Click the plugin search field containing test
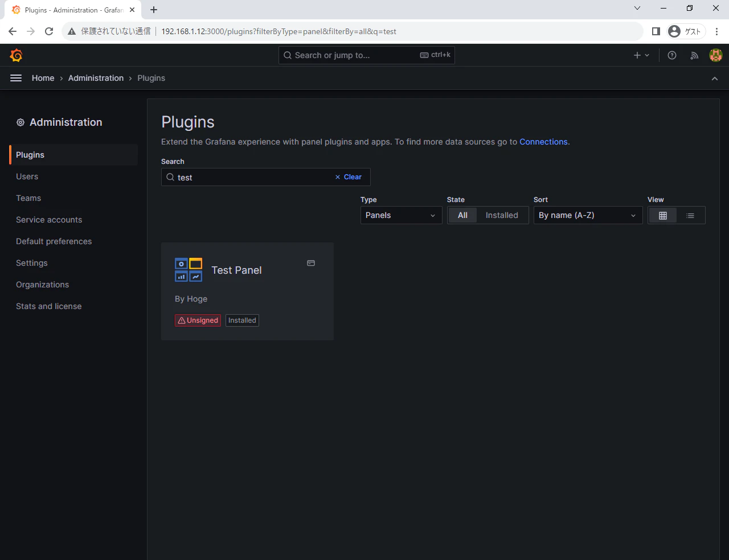The width and height of the screenshot is (729, 560). (x=266, y=177)
